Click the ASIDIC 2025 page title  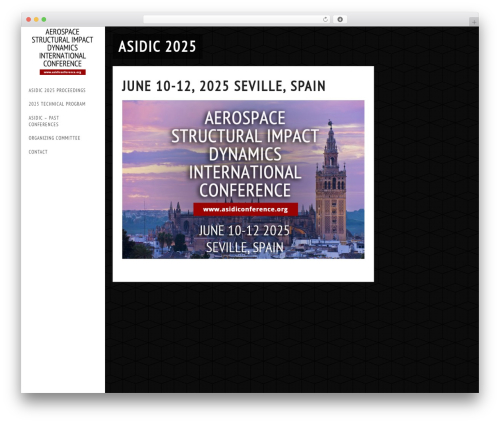(157, 47)
